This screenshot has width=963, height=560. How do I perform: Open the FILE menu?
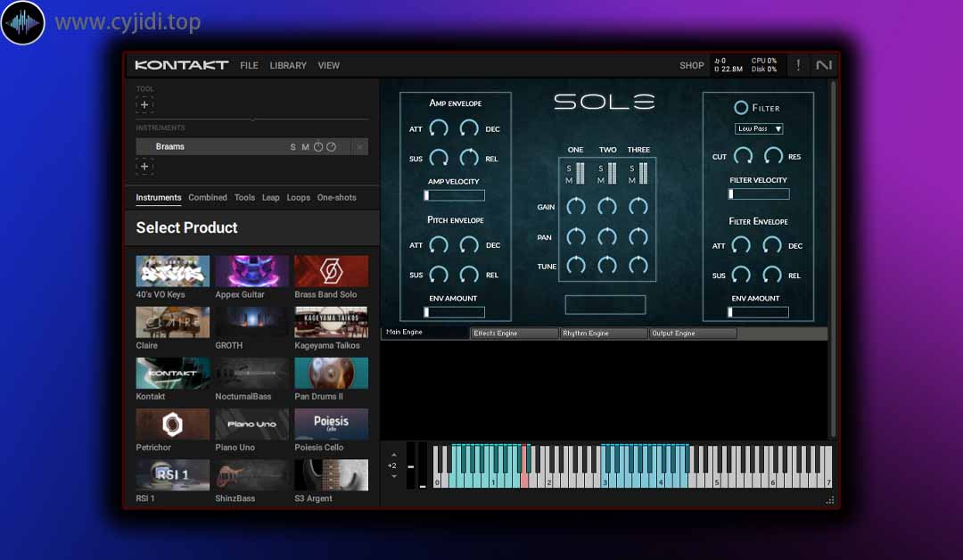(x=249, y=66)
